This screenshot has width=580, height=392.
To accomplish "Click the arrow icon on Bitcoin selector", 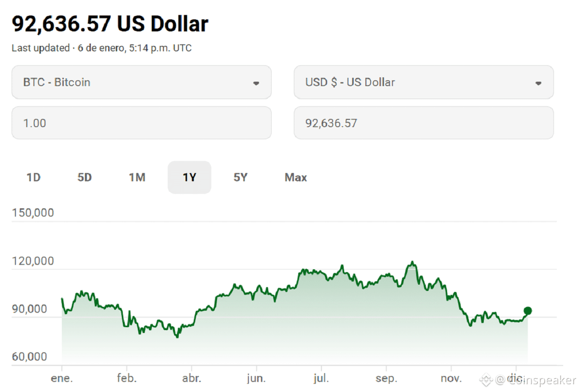I will (x=256, y=83).
